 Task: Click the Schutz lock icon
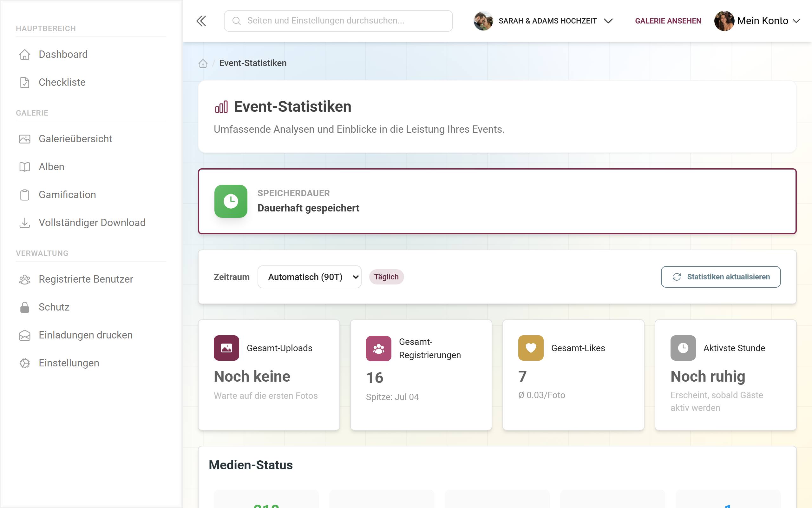pyautogui.click(x=25, y=307)
